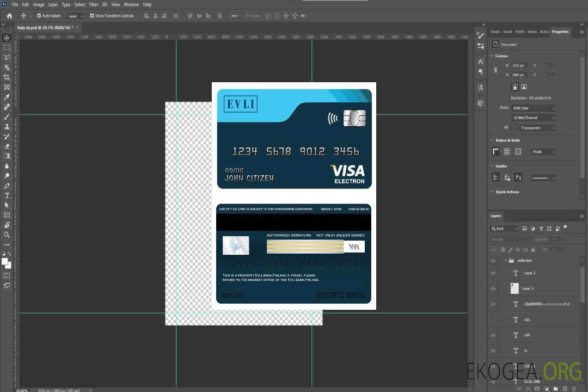The width and height of the screenshot is (588, 392).
Task: Toggle the Auto-Select checkbox
Action: click(x=39, y=16)
